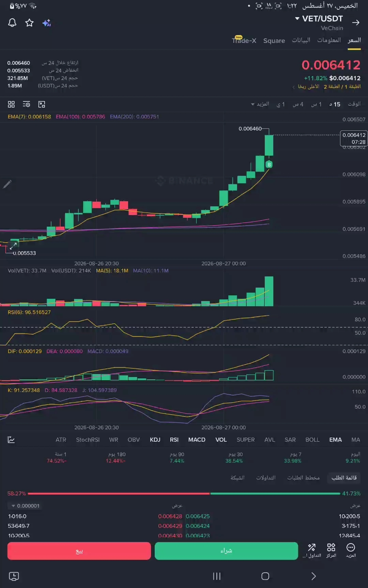Tap the B buy marker on chart
Screen dimensions: 368x588
coord(269,165)
